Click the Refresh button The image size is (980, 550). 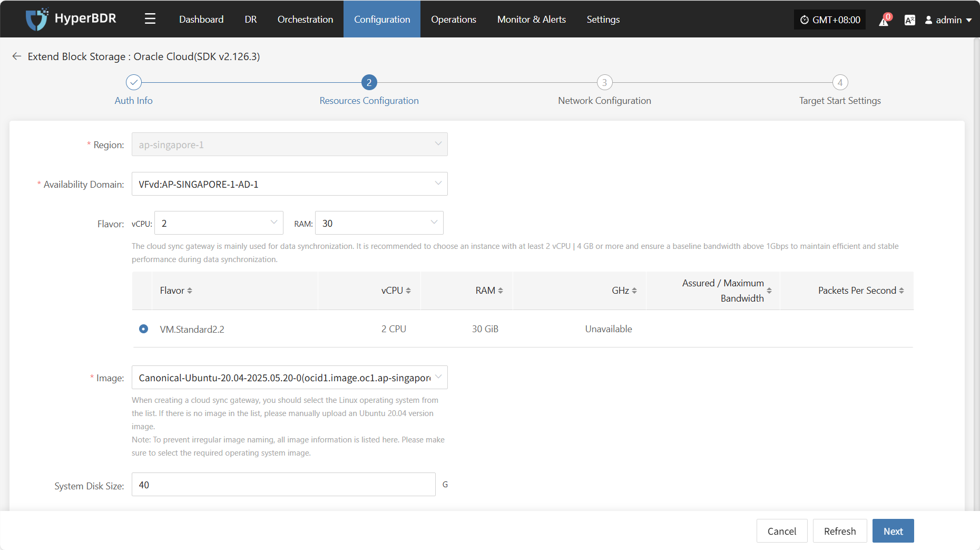click(840, 531)
